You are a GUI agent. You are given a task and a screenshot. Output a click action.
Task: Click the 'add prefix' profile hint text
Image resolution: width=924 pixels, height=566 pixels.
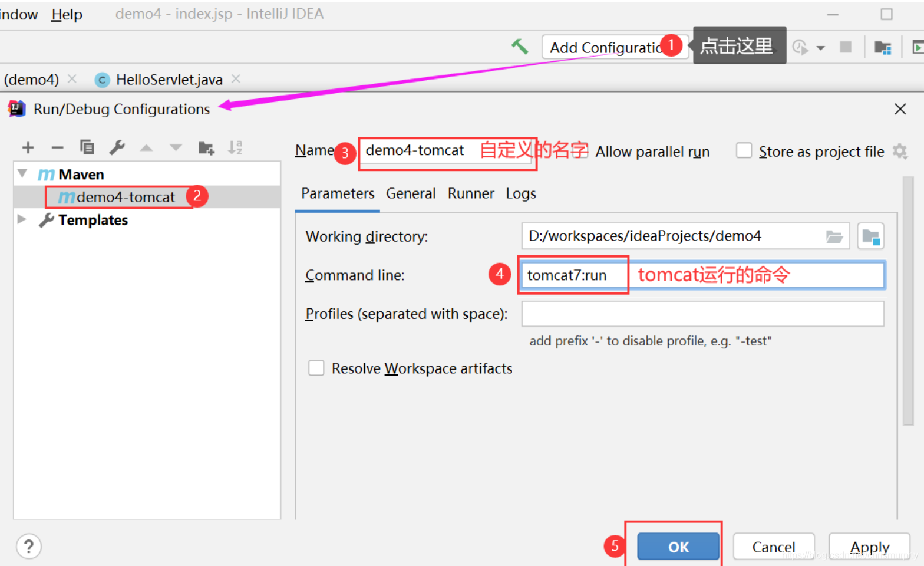tap(650, 341)
